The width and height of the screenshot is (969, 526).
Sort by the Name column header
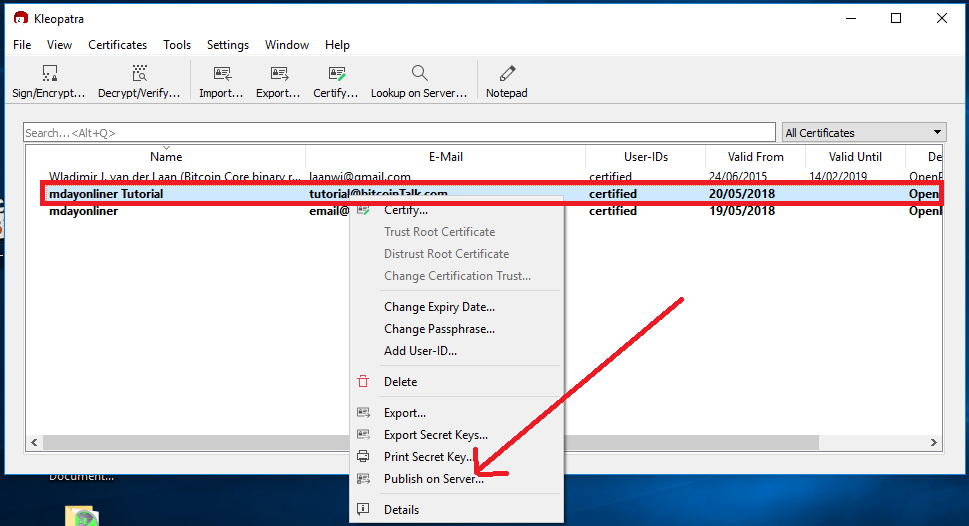166,156
